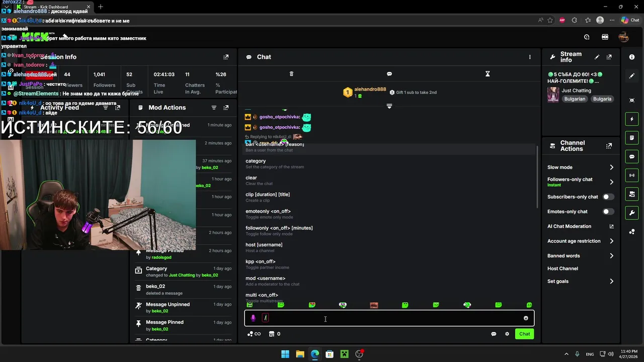Viewport: 644px width, 362px height.
Task: Pop out the Mod Actions panel
Action: coord(226,108)
